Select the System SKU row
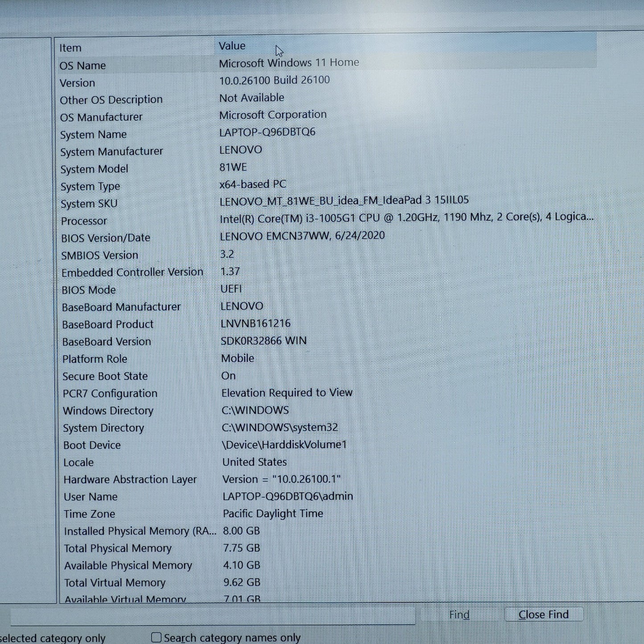 pos(327,202)
